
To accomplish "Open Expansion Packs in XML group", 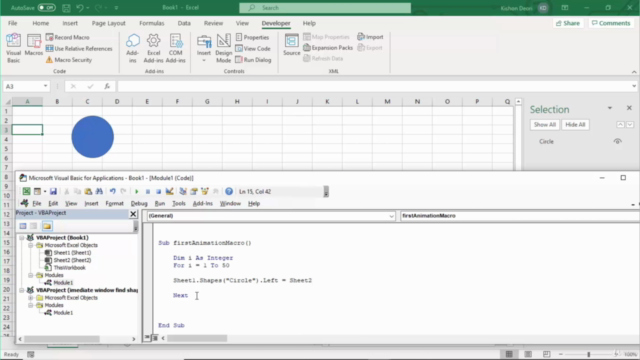I will click(x=328, y=48).
